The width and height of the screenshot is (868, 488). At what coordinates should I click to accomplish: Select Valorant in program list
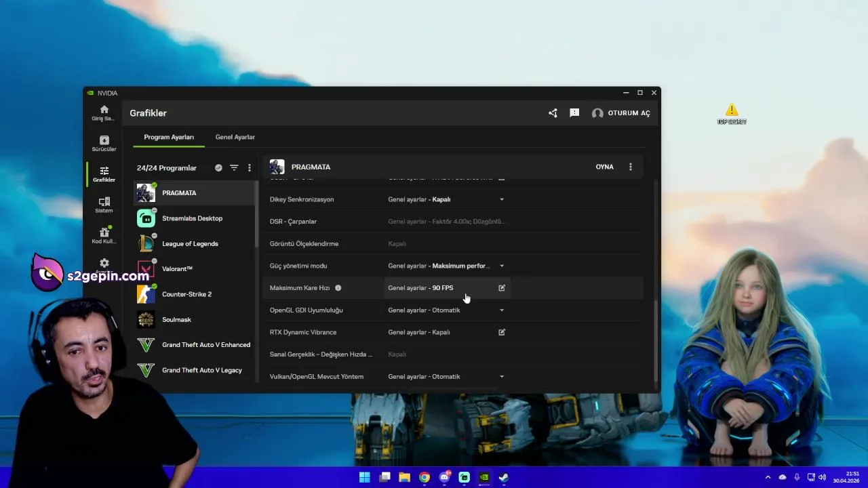pyautogui.click(x=194, y=269)
